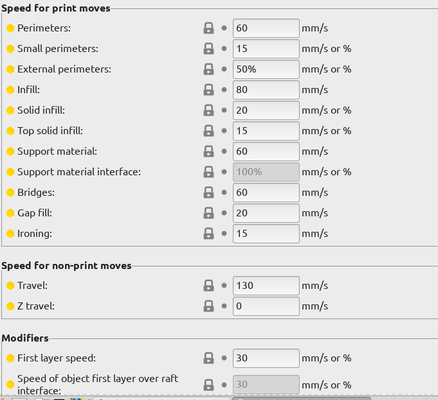Click the First layer speed label
The height and width of the screenshot is (400, 438).
(x=56, y=358)
